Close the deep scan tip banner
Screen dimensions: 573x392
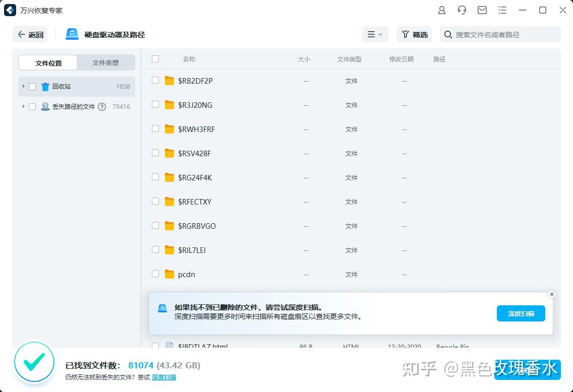point(552,294)
